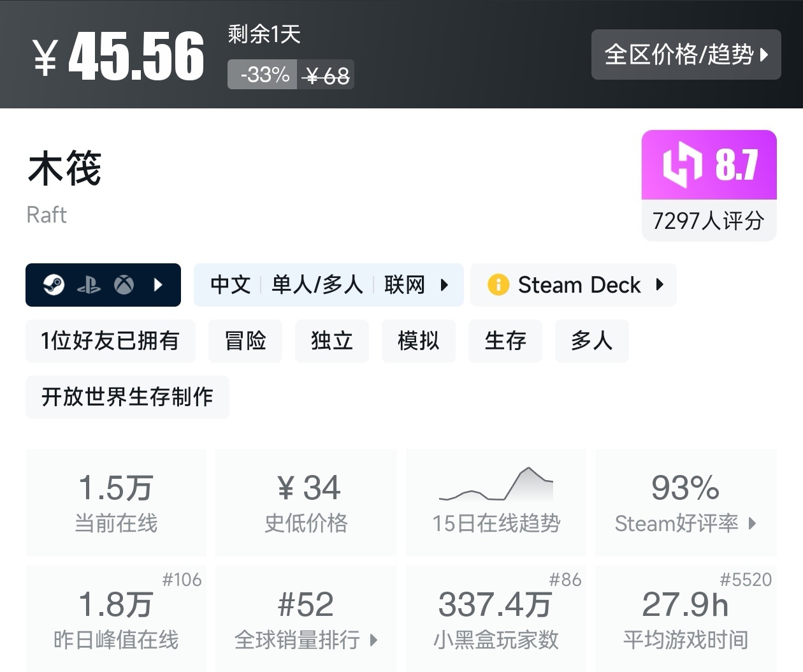Click the Xiaoheihe logo in score badge
803x672 pixels.
[x=682, y=165]
